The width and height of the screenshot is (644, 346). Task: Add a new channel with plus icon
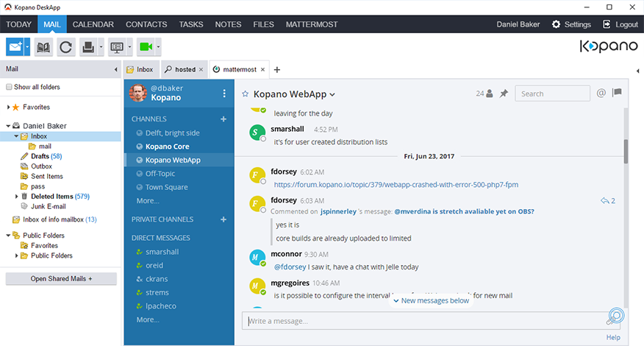pyautogui.click(x=223, y=119)
